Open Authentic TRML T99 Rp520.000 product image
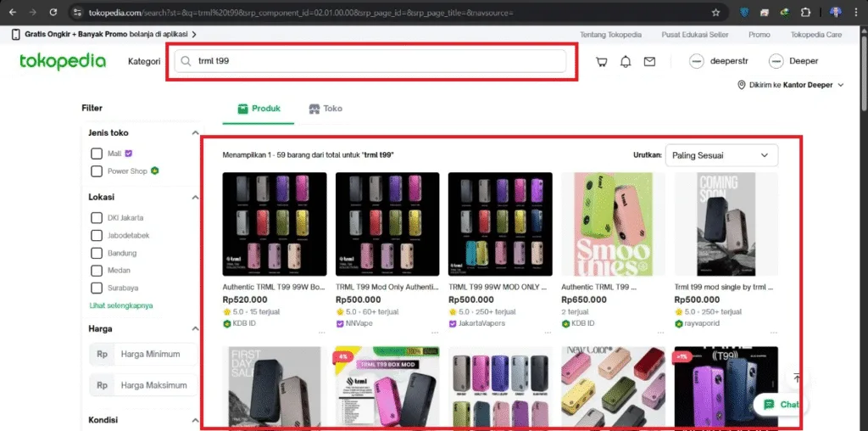The width and height of the screenshot is (868, 431). click(275, 224)
